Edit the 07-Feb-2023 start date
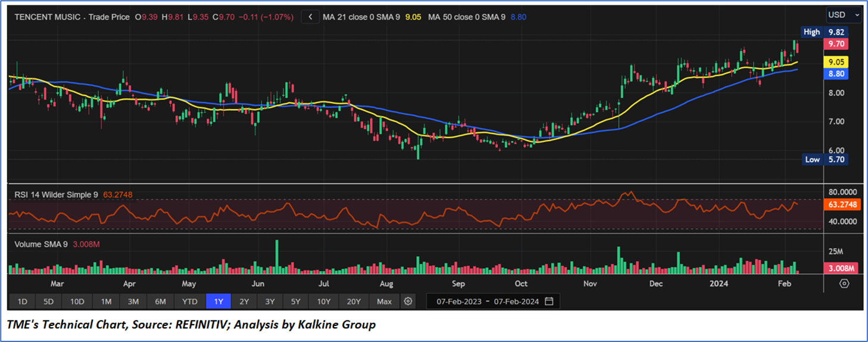The image size is (868, 342). tap(459, 301)
